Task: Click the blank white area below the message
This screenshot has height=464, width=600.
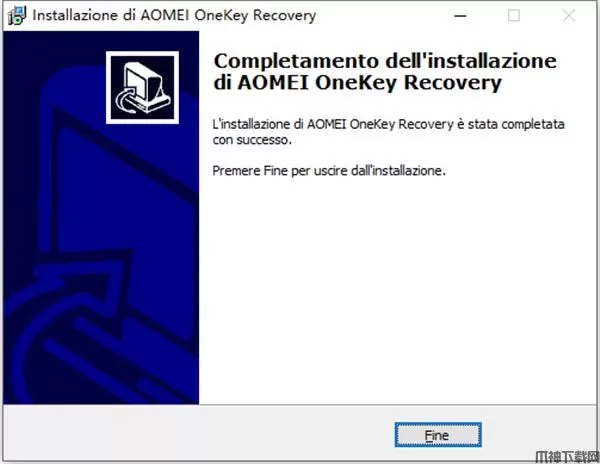Action: click(398, 291)
